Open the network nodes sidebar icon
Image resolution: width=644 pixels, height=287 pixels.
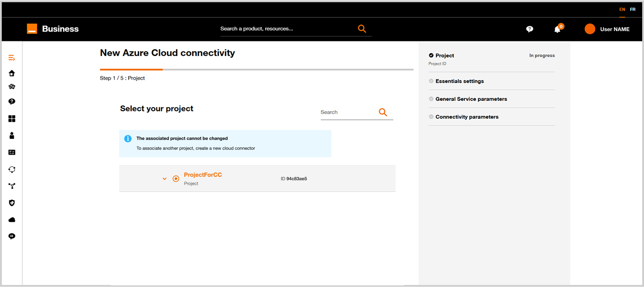click(12, 186)
